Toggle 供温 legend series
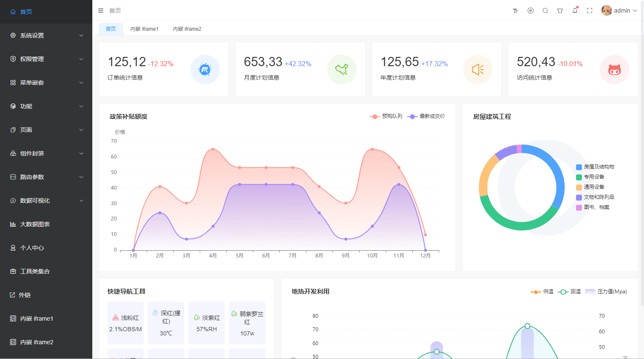Screen dimensions: 644x359 542,292
